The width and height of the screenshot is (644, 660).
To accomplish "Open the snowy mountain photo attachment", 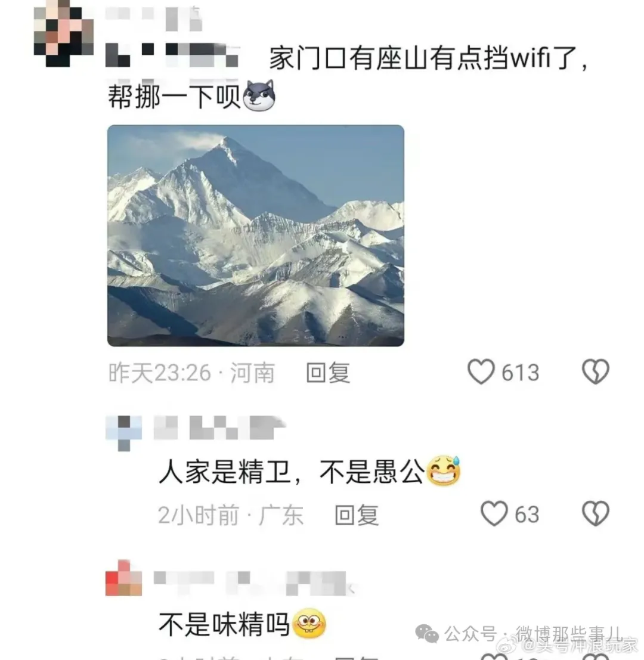I will pyautogui.click(x=255, y=236).
